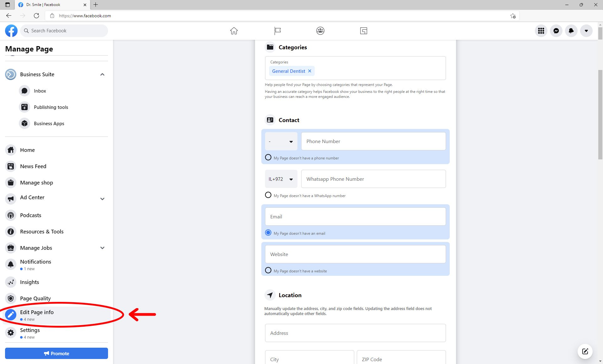The height and width of the screenshot is (364, 603).
Task: Open the Home feed icon in top navigation
Action: coord(234,31)
